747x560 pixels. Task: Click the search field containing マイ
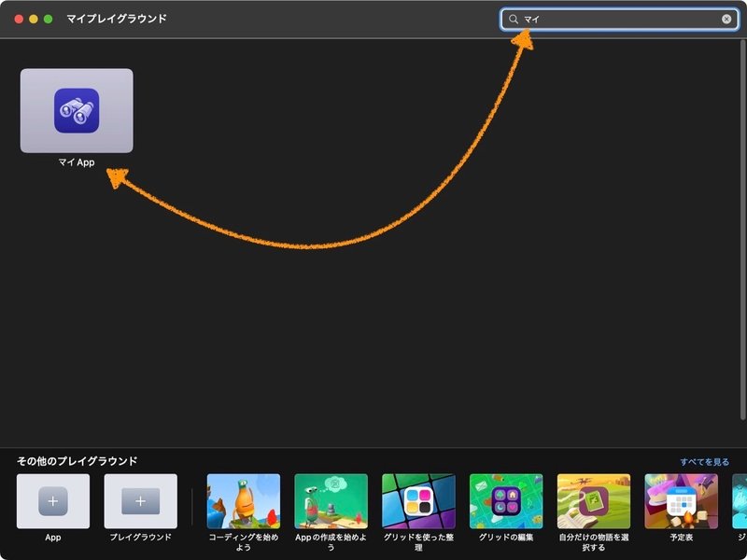click(620, 19)
